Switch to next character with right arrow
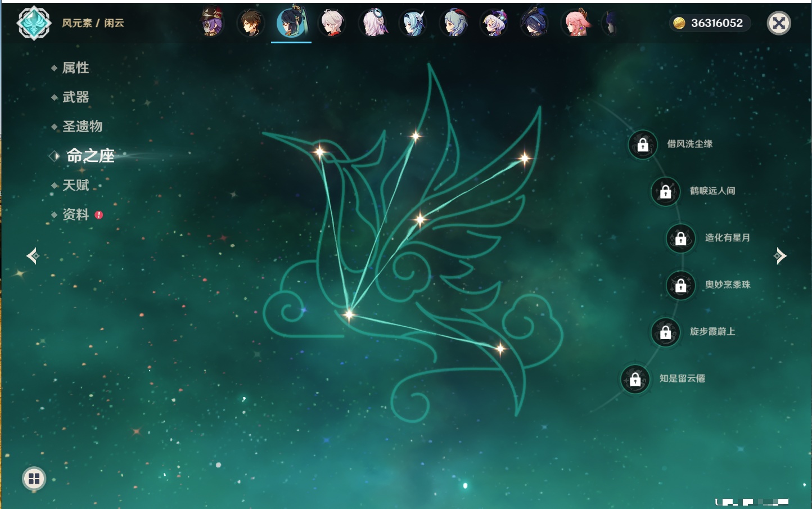The width and height of the screenshot is (812, 509). point(780,256)
